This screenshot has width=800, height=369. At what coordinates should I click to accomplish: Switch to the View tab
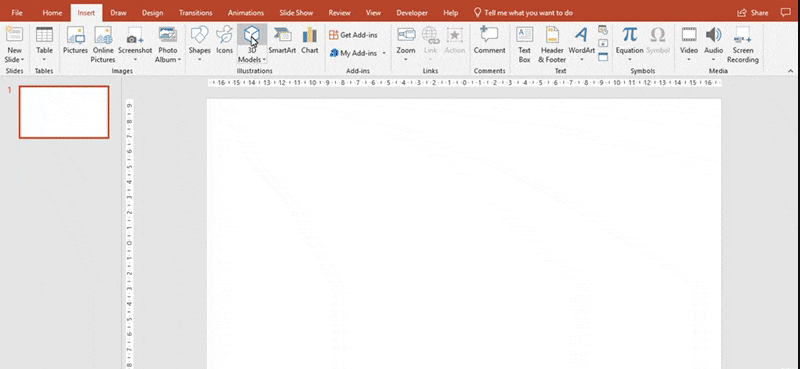tap(373, 13)
